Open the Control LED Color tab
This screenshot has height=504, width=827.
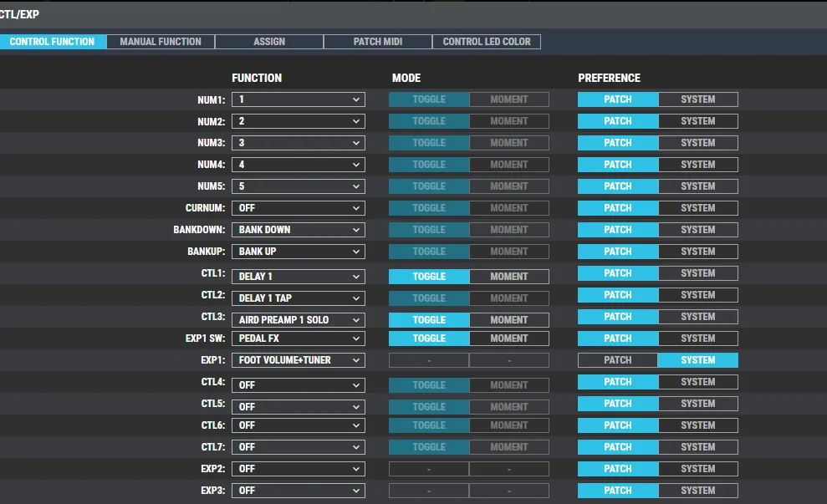click(487, 42)
